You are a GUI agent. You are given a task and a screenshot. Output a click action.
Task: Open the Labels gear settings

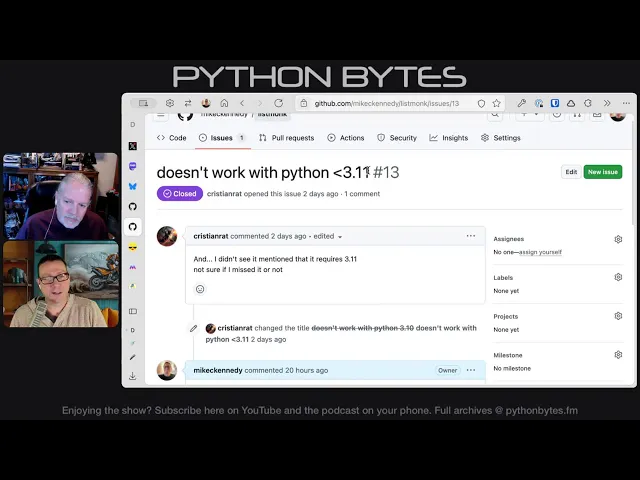click(618, 277)
